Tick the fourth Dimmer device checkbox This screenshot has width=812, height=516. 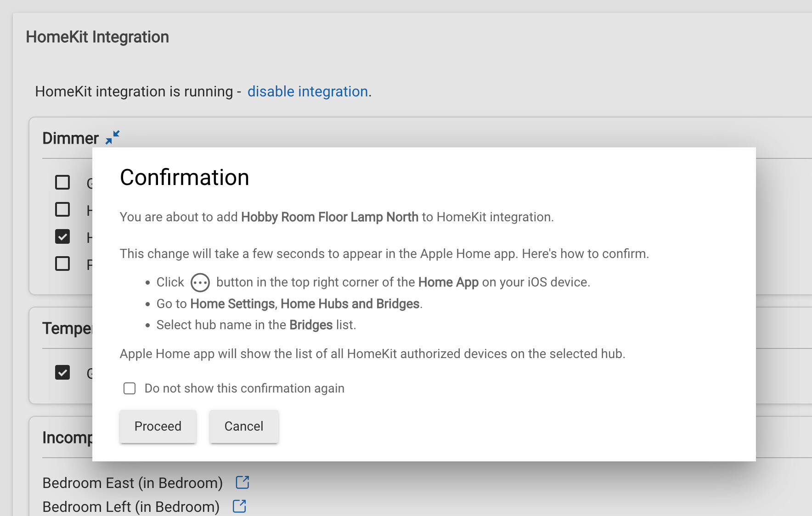coord(62,264)
